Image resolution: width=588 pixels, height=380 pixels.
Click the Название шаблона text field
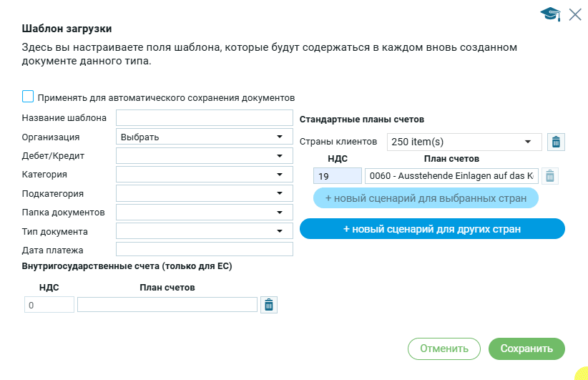click(204, 117)
